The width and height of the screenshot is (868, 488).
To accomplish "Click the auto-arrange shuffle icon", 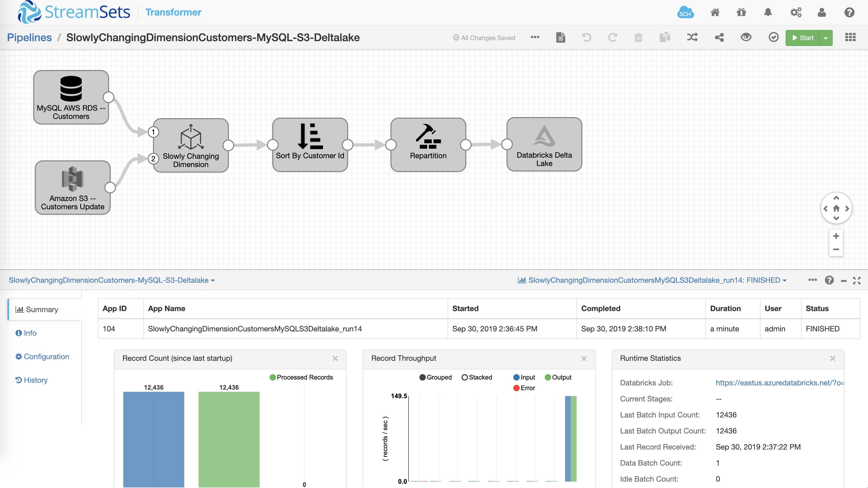I will pos(692,37).
